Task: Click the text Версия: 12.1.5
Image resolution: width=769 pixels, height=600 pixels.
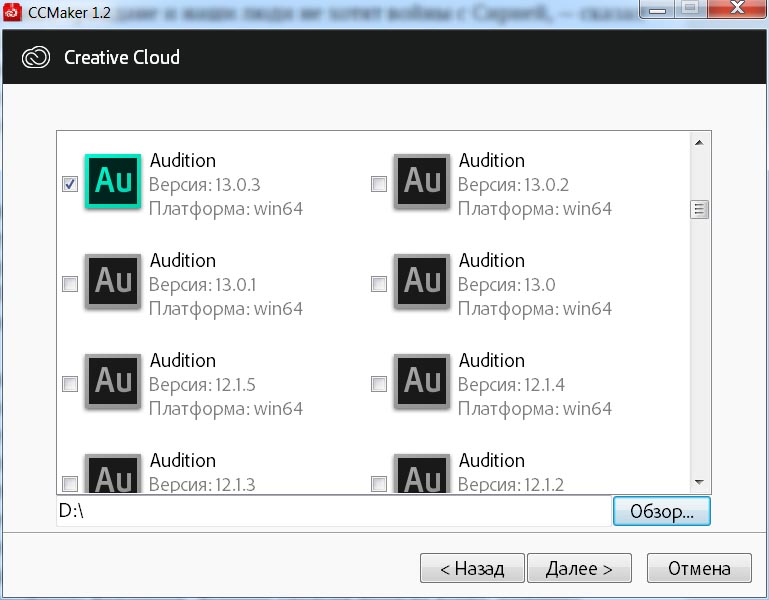Action: point(202,385)
